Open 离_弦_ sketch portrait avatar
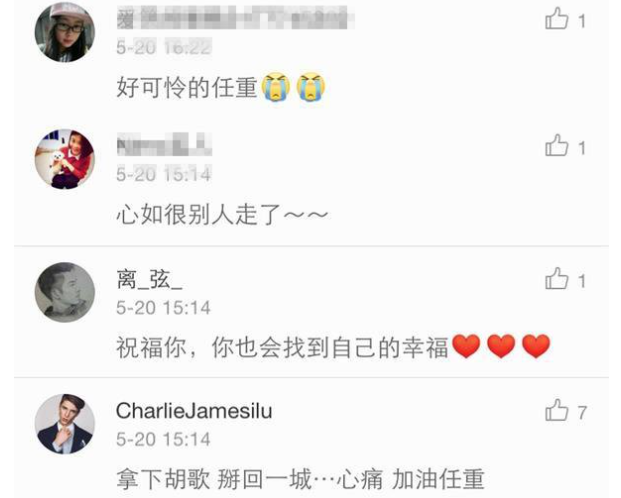The image size is (621, 498). 65,292
